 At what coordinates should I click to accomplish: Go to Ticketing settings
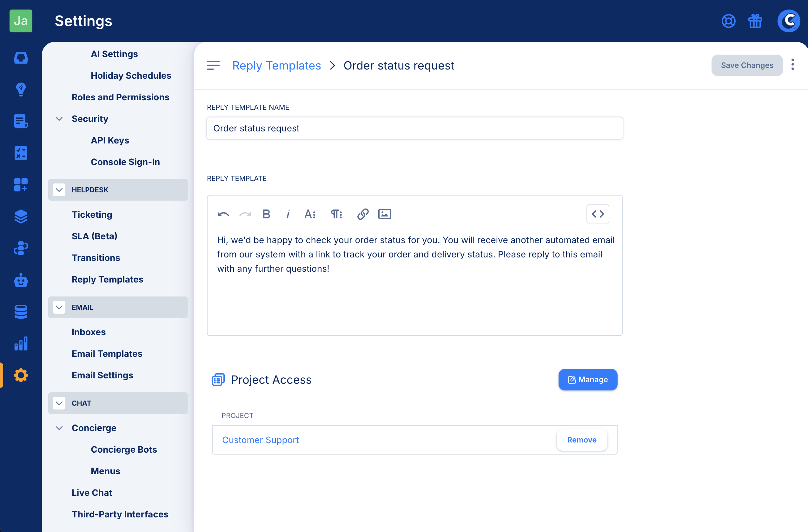pos(92,215)
